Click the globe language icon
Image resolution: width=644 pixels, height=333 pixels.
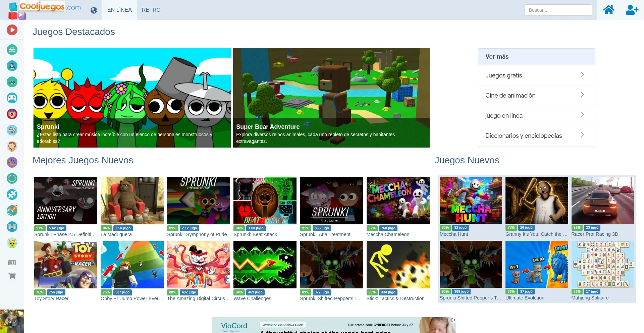coord(94,10)
